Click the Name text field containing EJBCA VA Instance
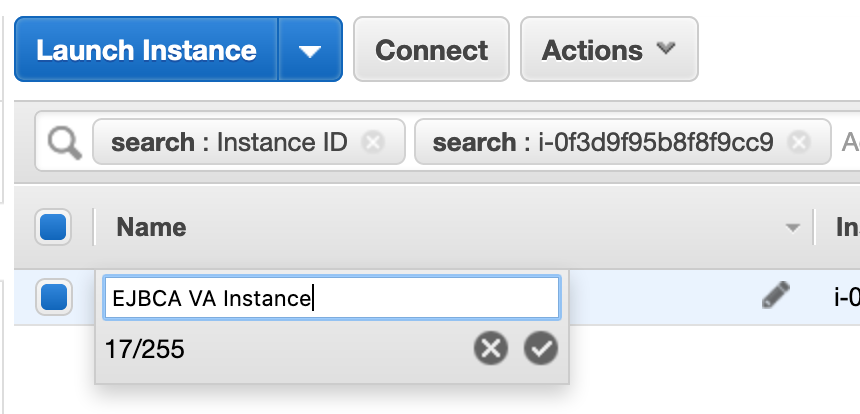The image size is (860, 414). click(331, 298)
